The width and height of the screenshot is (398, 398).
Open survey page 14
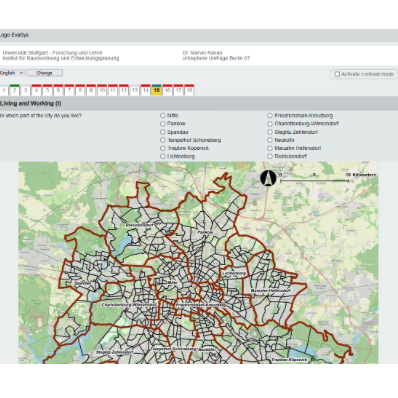[145, 90]
